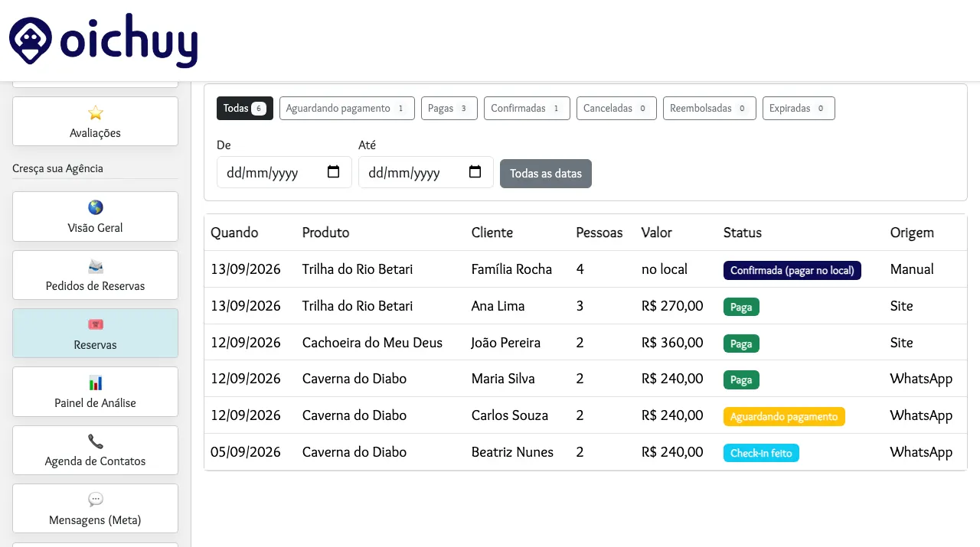
Task: Click the Pedidos de Reservas inbox icon
Action: click(x=96, y=266)
